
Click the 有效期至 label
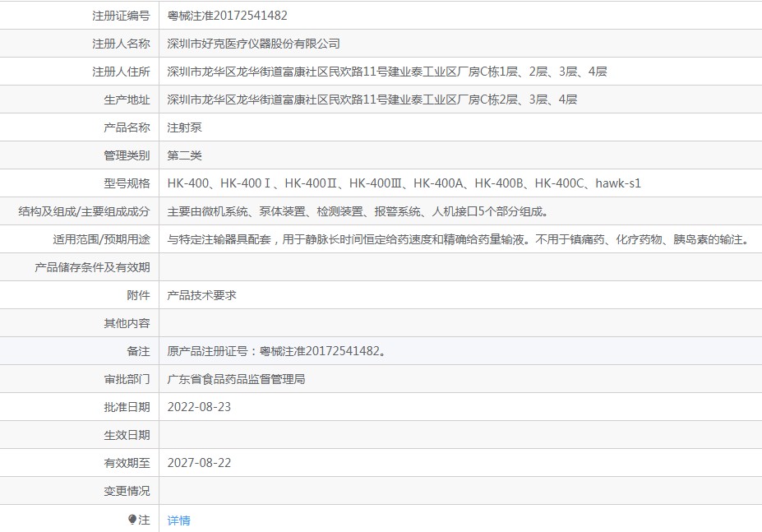[x=127, y=463]
